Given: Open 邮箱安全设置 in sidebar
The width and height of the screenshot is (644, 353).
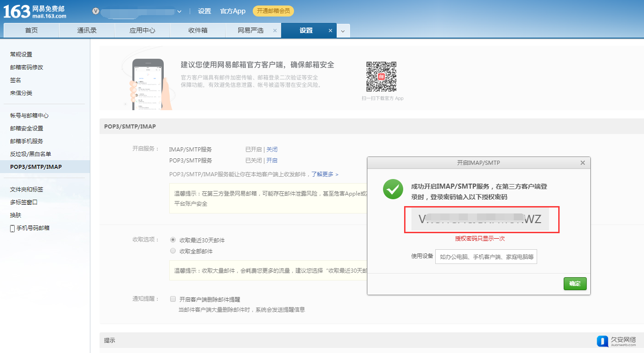Looking at the screenshot, I should [27, 129].
